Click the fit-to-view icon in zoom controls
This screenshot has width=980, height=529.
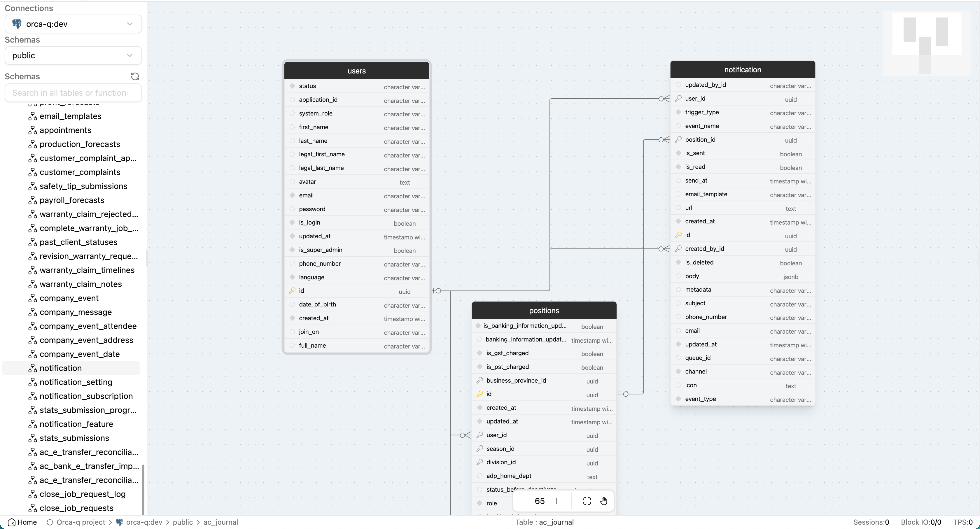pos(587,501)
